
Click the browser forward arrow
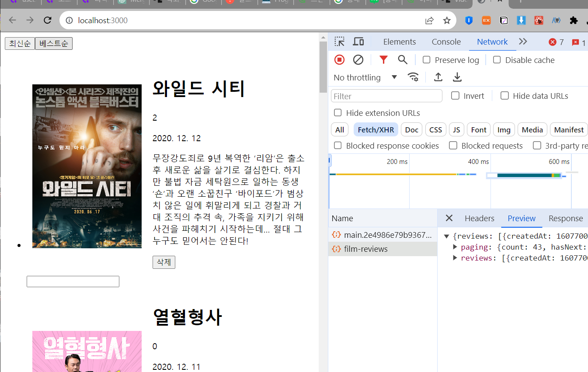30,20
